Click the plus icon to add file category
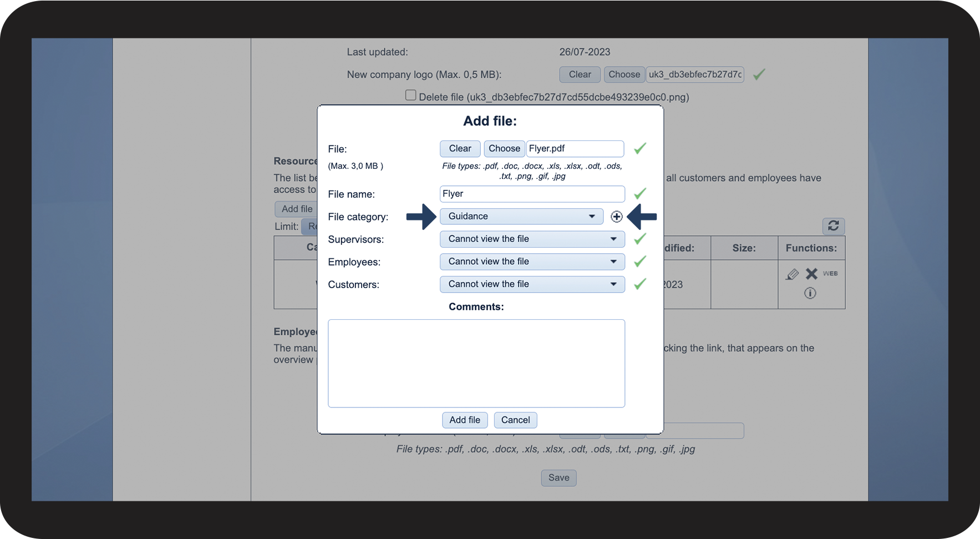Image resolution: width=980 pixels, height=539 pixels. (616, 216)
